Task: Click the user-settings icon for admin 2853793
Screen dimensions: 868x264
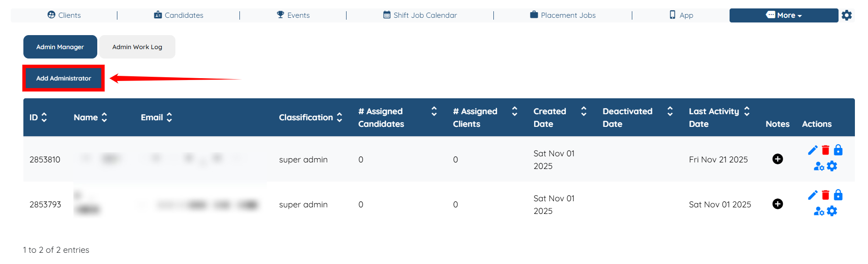Action: 819,212
